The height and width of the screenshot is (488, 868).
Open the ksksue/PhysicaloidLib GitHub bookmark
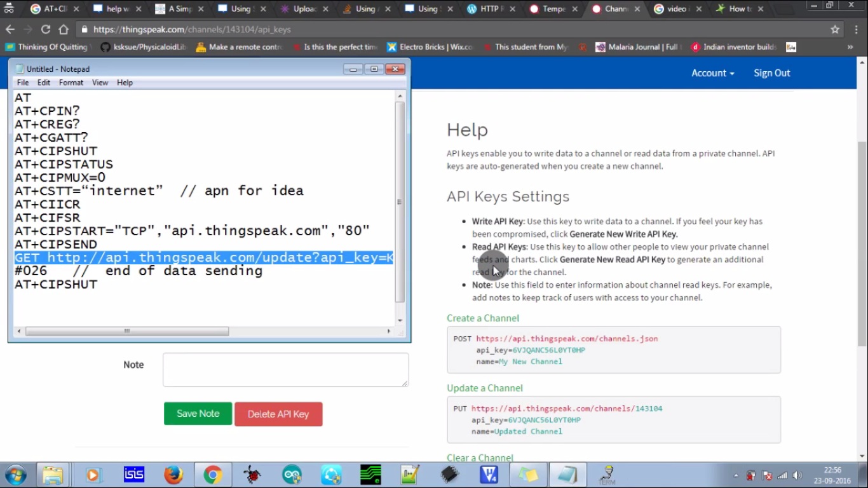pyautogui.click(x=144, y=47)
